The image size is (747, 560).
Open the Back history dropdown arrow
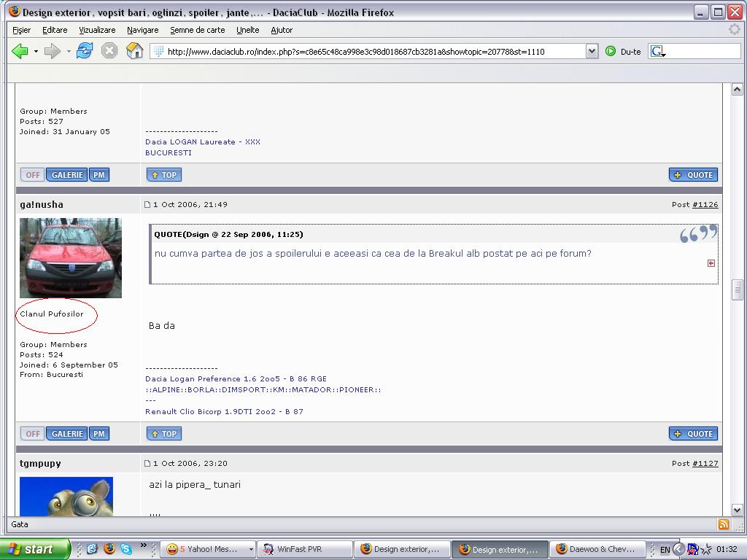(x=36, y=52)
